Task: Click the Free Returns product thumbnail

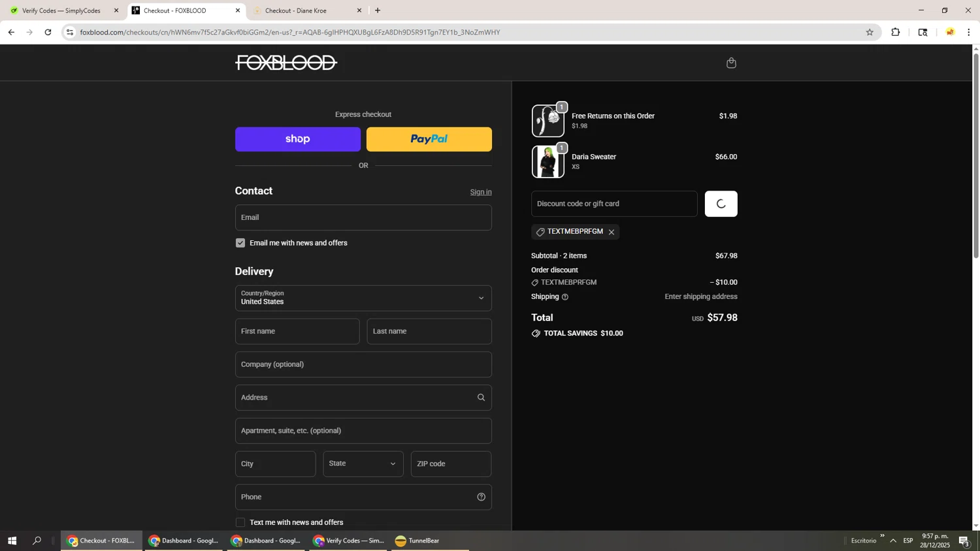Action: pos(548,121)
